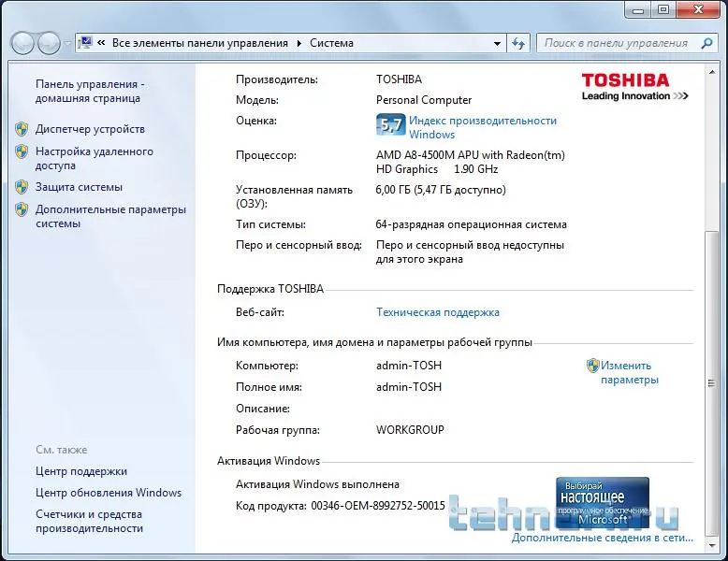Open "Центр поддержки" link
This screenshot has width=728, height=561.
tap(81, 471)
